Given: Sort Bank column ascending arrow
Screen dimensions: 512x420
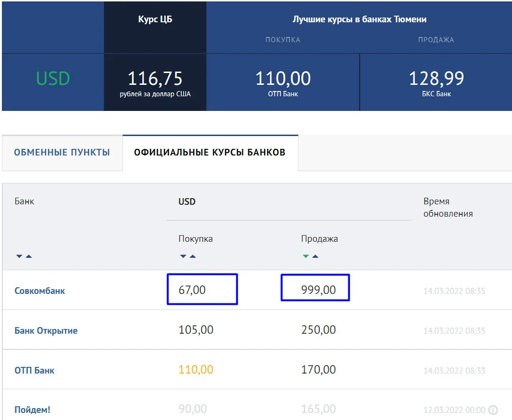Looking at the screenshot, I should coord(29,256).
